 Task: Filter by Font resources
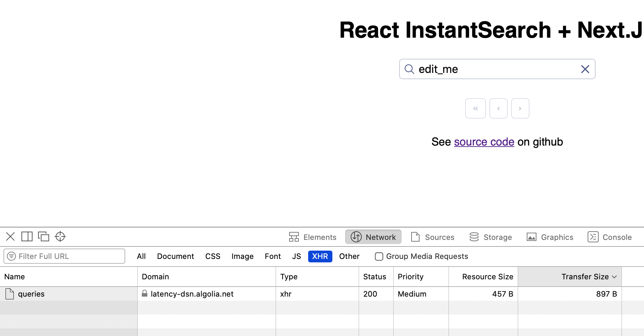tap(273, 256)
